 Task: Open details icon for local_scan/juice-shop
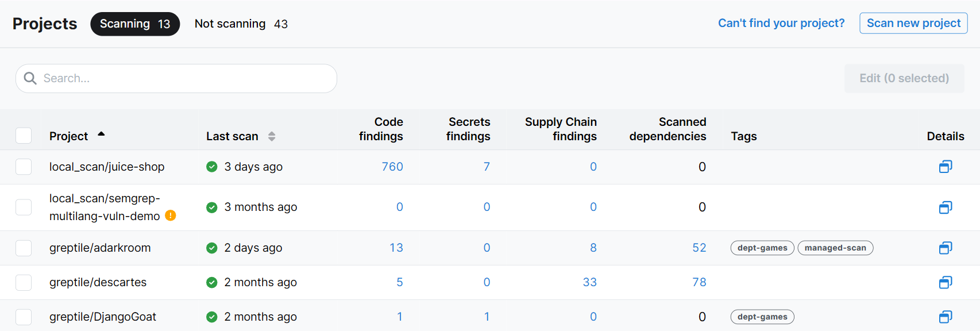pyautogui.click(x=945, y=167)
